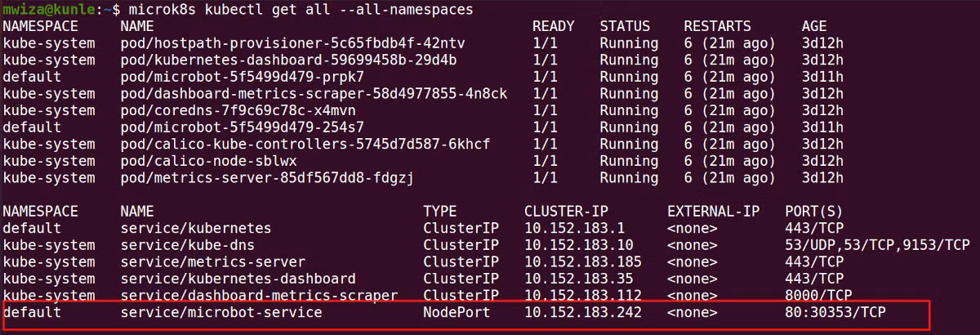Click the 'AGE' column header

coord(814,26)
